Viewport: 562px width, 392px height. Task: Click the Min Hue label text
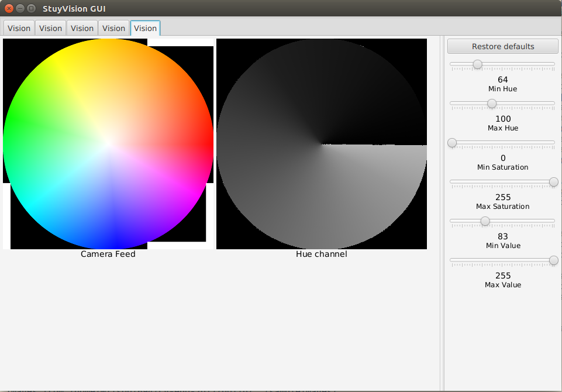(x=502, y=89)
